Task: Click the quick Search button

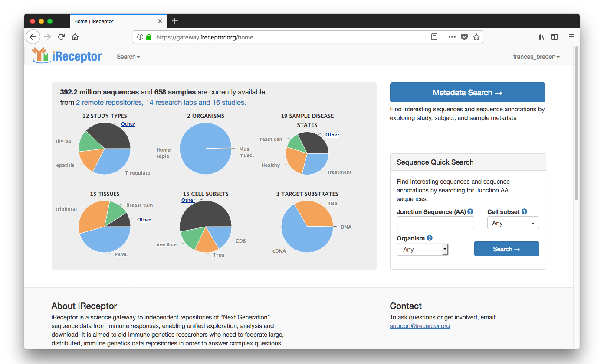Action: pyautogui.click(x=506, y=249)
